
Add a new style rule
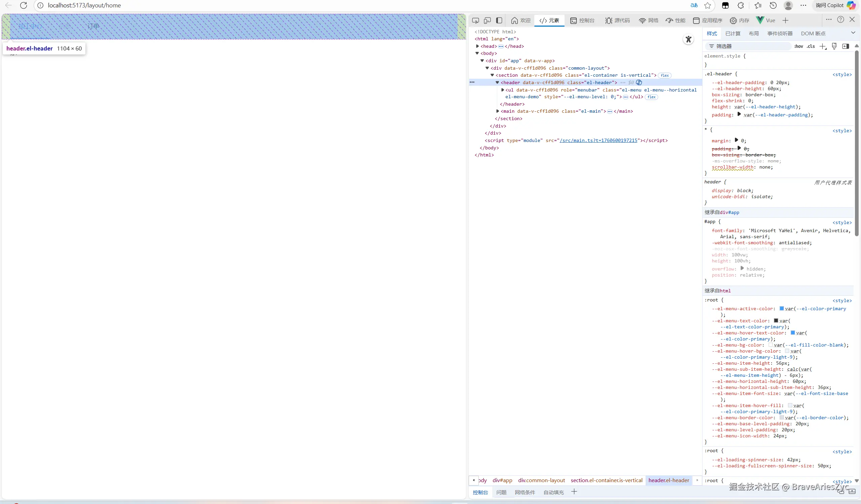[822, 46]
